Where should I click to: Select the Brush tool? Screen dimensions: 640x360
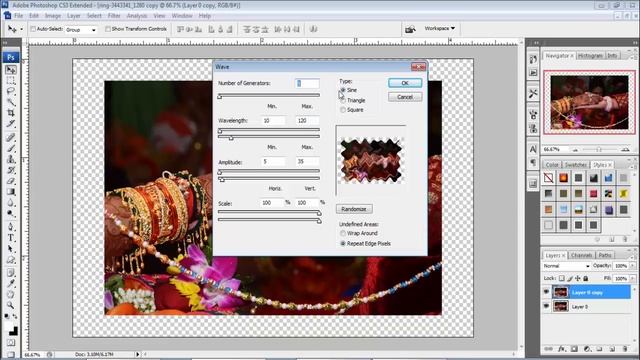coord(11,148)
